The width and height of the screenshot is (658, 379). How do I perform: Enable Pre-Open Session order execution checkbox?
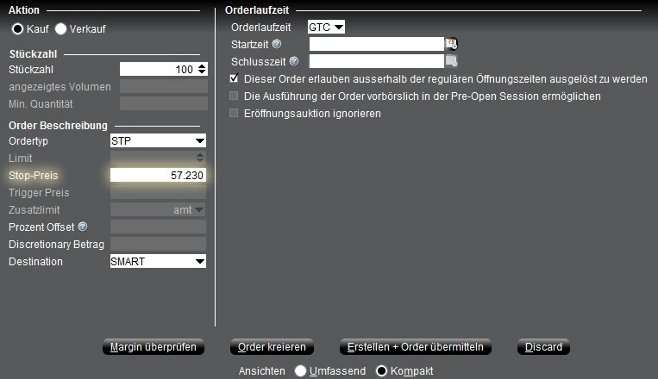(234, 96)
